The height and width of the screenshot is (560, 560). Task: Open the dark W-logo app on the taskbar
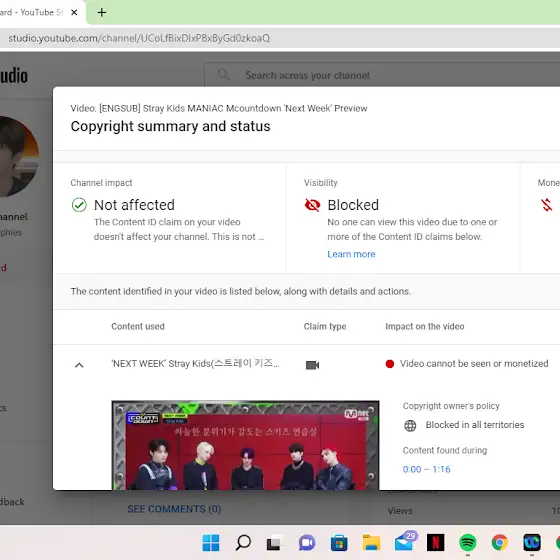[532, 543]
